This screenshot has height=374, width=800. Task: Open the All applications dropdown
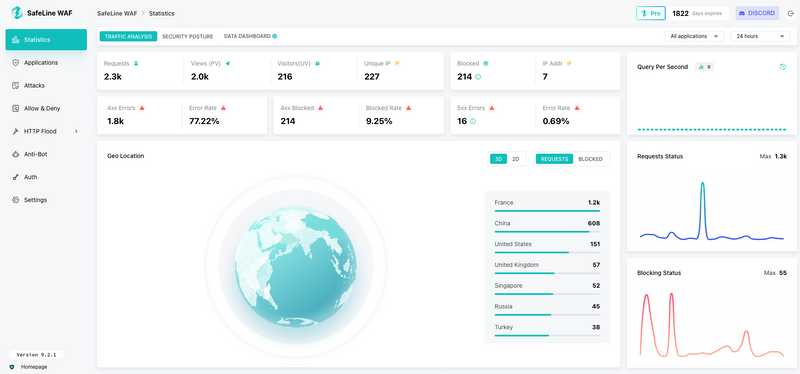694,36
